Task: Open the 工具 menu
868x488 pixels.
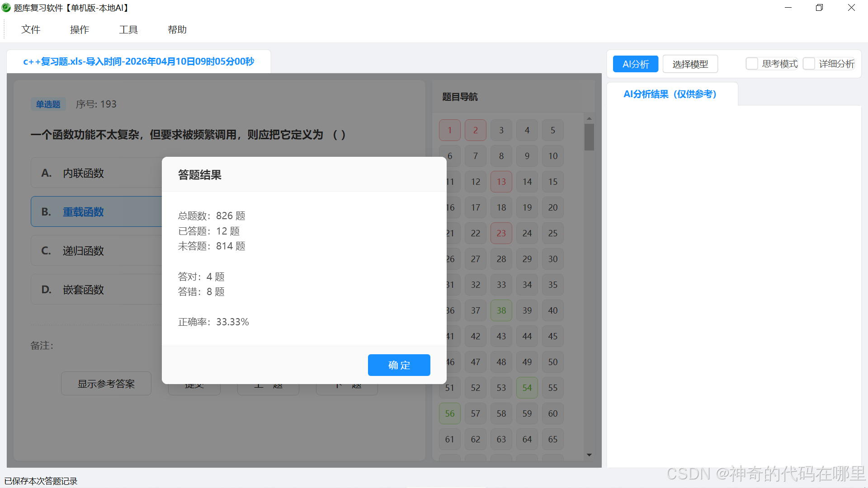Action: (x=128, y=30)
